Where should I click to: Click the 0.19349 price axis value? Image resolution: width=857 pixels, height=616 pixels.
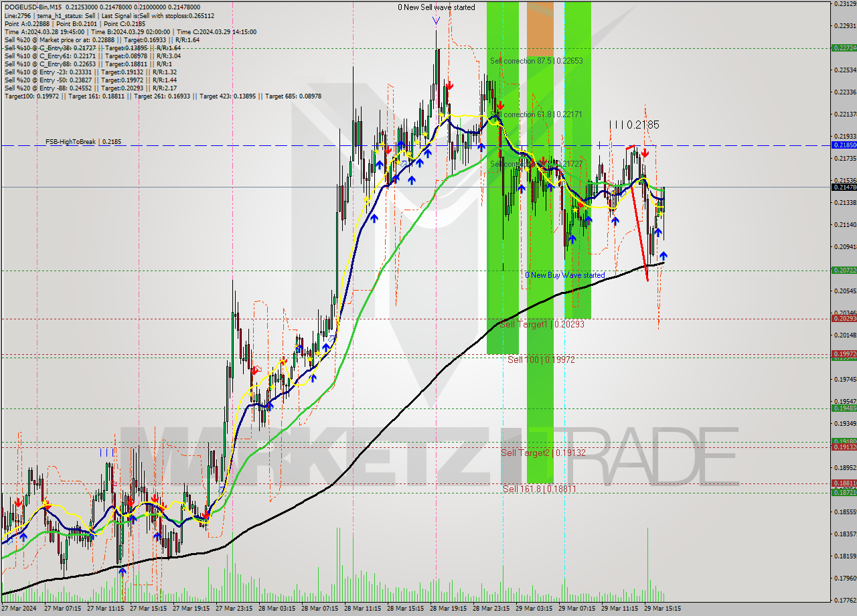(x=845, y=424)
